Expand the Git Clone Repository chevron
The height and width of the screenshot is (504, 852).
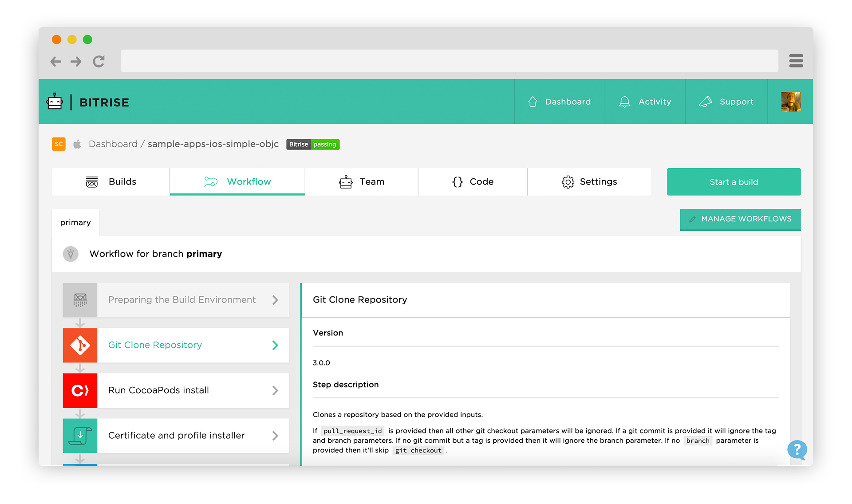(x=275, y=345)
